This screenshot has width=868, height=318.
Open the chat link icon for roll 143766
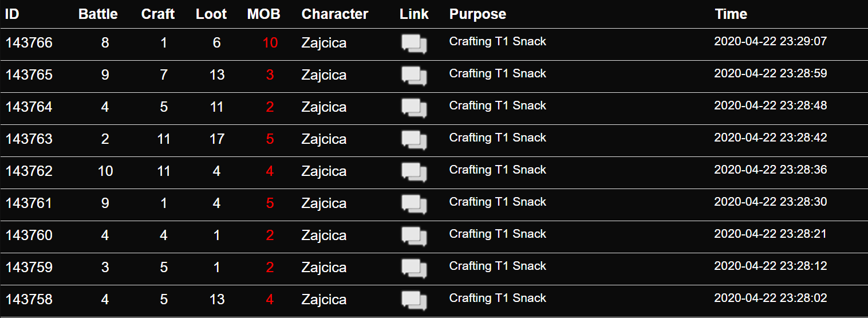pos(414,44)
